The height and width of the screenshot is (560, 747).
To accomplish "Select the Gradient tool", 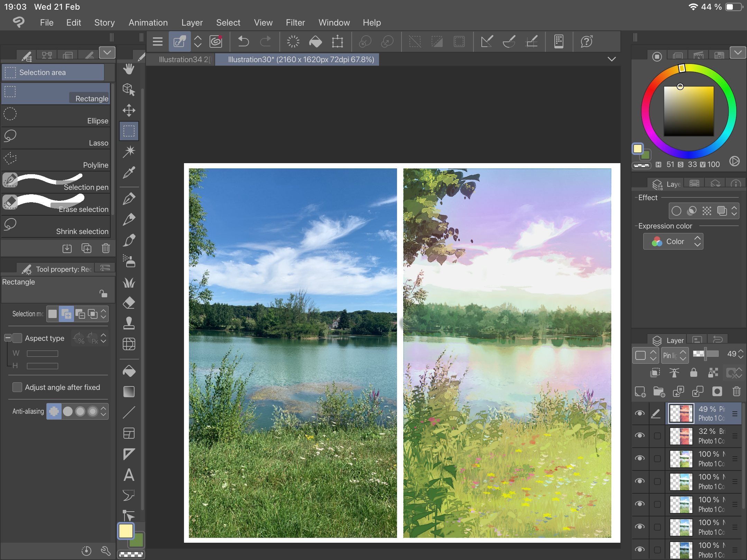I will pos(129,392).
